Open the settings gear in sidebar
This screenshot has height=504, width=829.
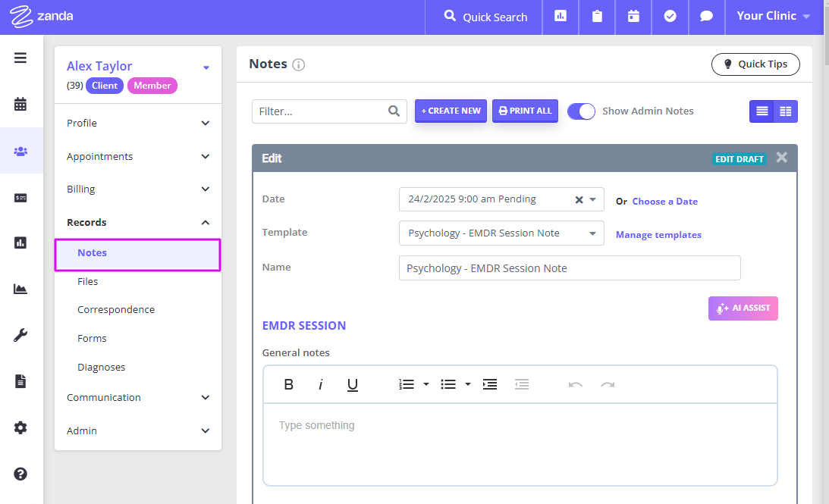[x=20, y=427]
